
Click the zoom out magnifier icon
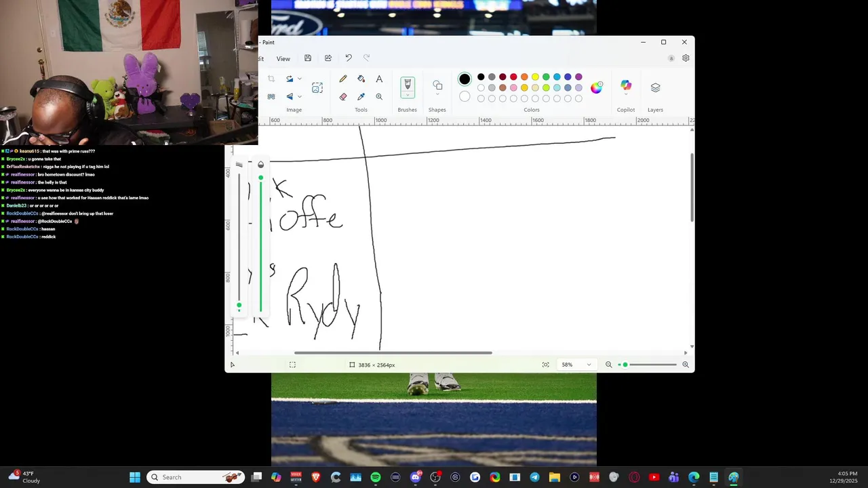click(608, 365)
